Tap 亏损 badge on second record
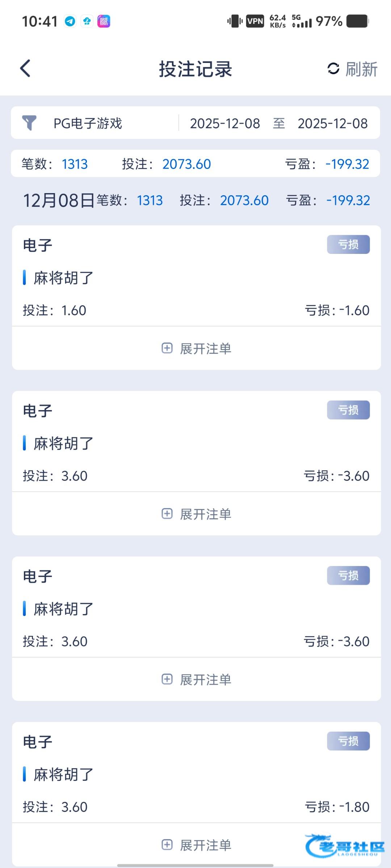 click(x=348, y=410)
